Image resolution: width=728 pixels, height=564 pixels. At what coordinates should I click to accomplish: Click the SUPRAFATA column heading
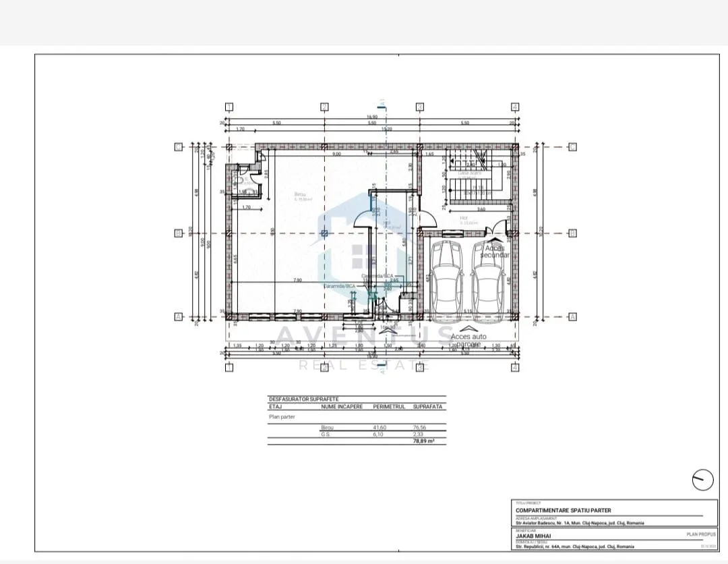[427, 407]
